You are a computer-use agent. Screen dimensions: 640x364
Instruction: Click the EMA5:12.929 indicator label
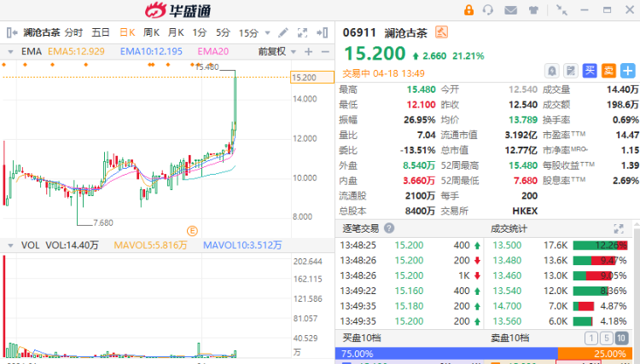[x=76, y=52]
